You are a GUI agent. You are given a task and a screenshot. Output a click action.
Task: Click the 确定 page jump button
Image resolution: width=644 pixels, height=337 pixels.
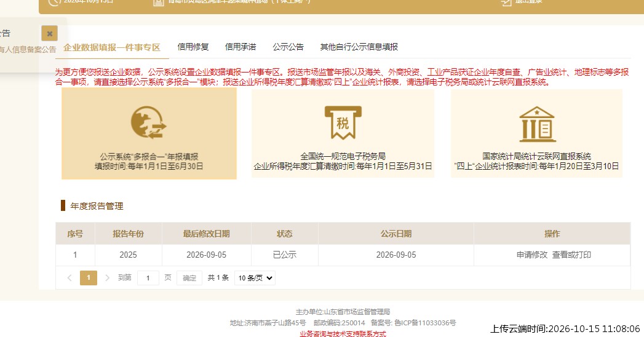pos(189,278)
